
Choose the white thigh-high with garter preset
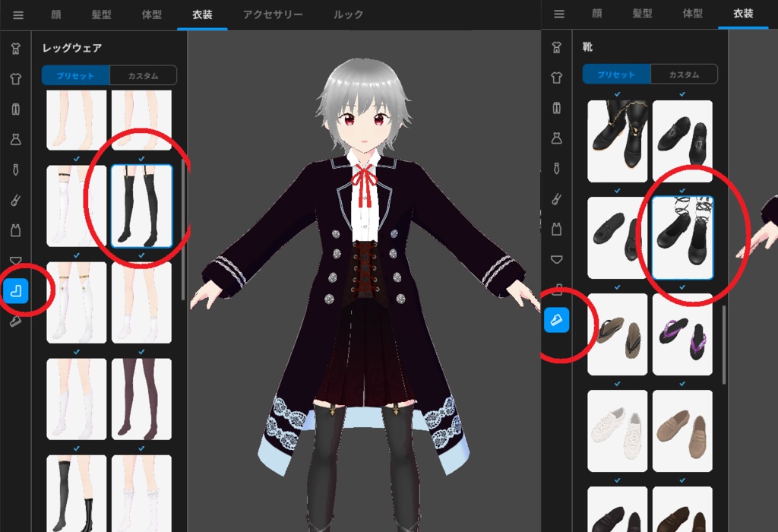pyautogui.click(x=77, y=206)
